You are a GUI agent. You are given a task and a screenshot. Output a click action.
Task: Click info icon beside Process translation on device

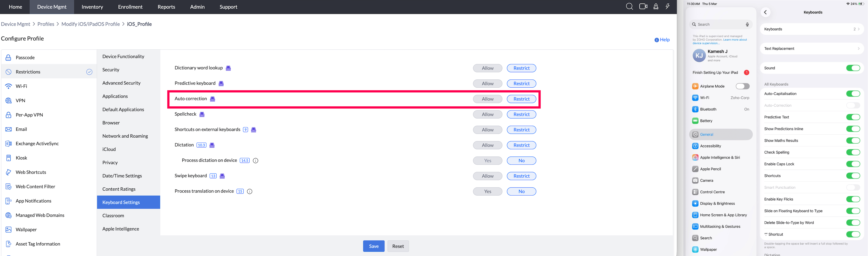249,191
